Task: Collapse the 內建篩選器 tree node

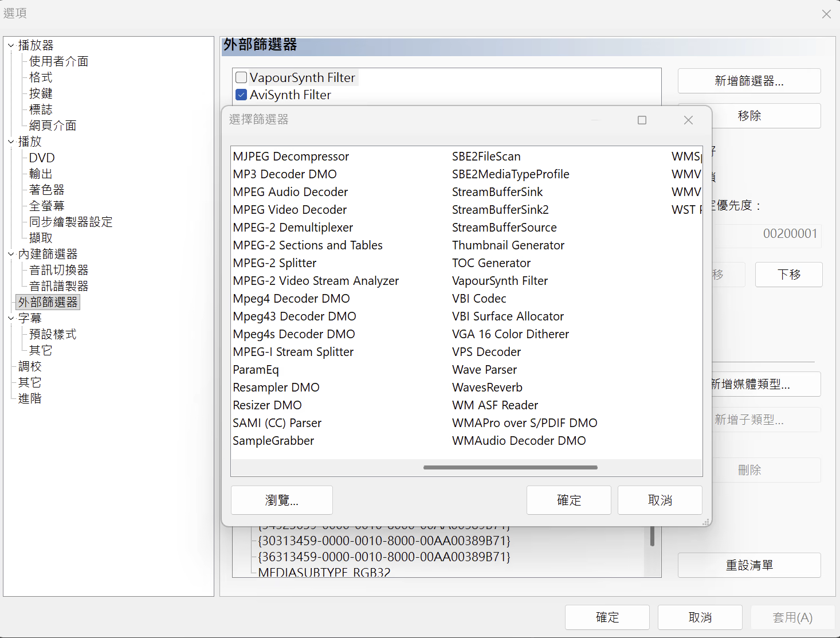Action: click(x=11, y=254)
